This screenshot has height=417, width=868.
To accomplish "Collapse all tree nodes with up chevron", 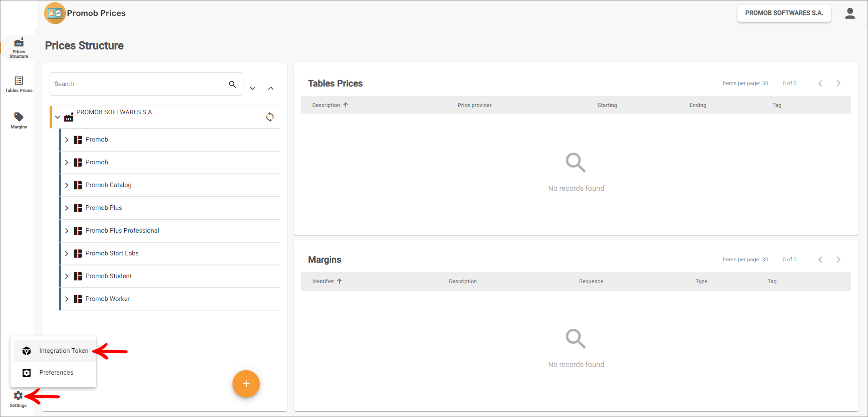I will point(271,88).
